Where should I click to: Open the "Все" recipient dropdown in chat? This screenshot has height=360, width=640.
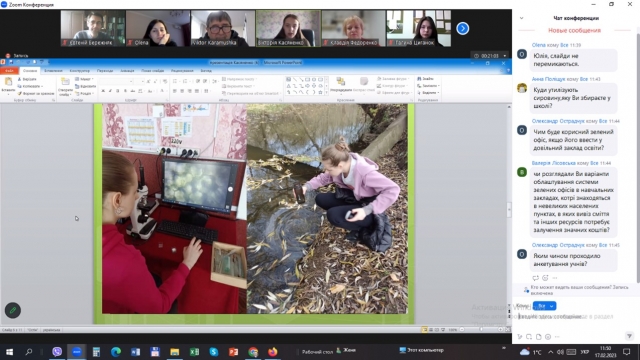[544, 306]
